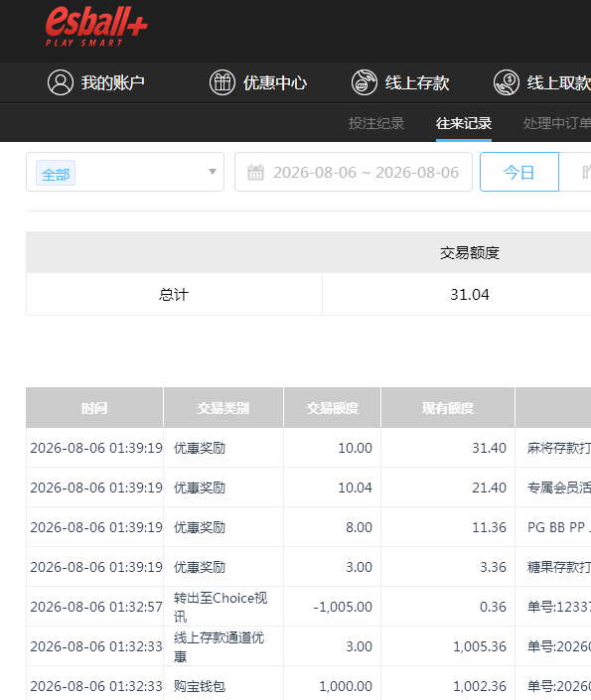Click the online deposit coin icon
Screen dimensions: 591x700
365,82
